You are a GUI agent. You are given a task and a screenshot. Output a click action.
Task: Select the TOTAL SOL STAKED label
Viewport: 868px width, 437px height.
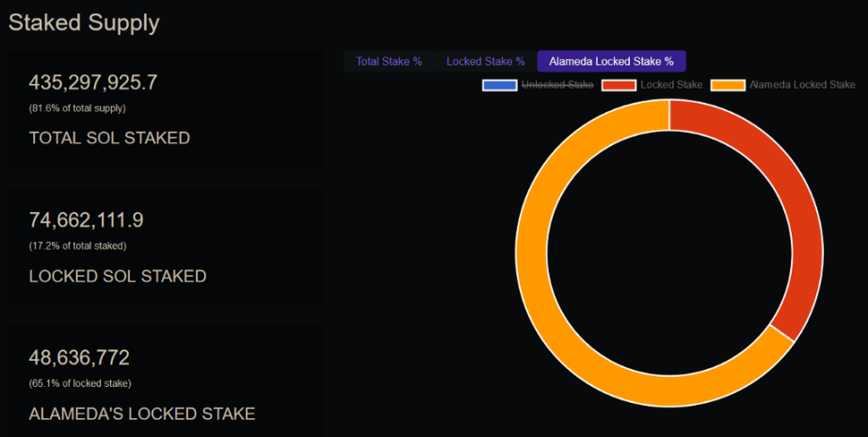pyautogui.click(x=109, y=138)
